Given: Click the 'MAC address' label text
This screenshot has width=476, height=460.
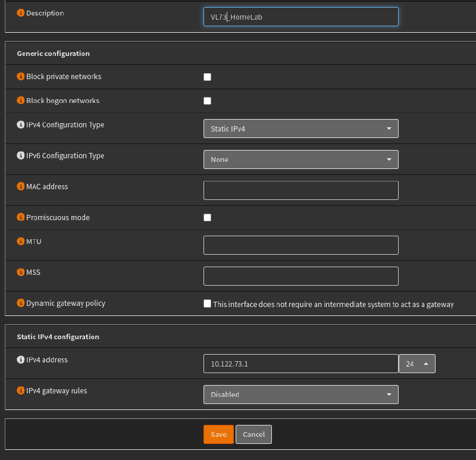Looking at the screenshot, I should tap(47, 186).
